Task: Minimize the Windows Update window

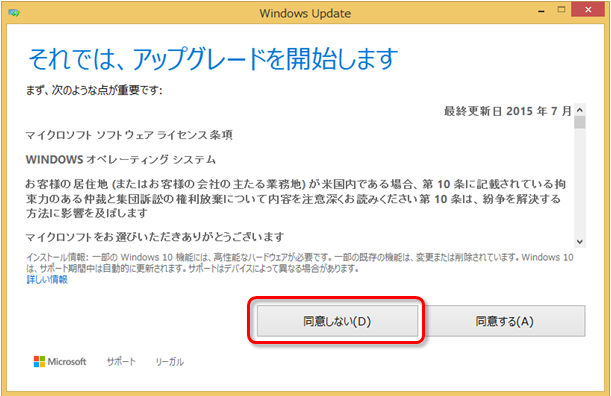Action: pyautogui.click(x=541, y=11)
